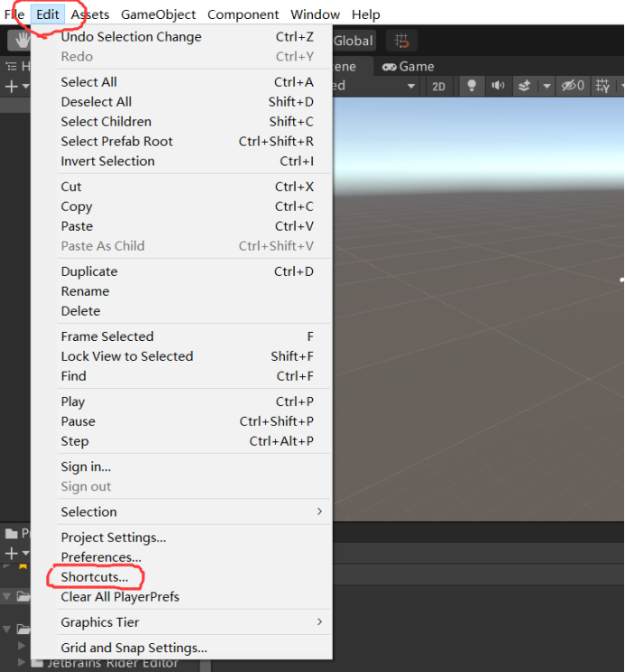This screenshot has width=625, height=672.
Task: Switch to the Game tab
Action: (409, 67)
